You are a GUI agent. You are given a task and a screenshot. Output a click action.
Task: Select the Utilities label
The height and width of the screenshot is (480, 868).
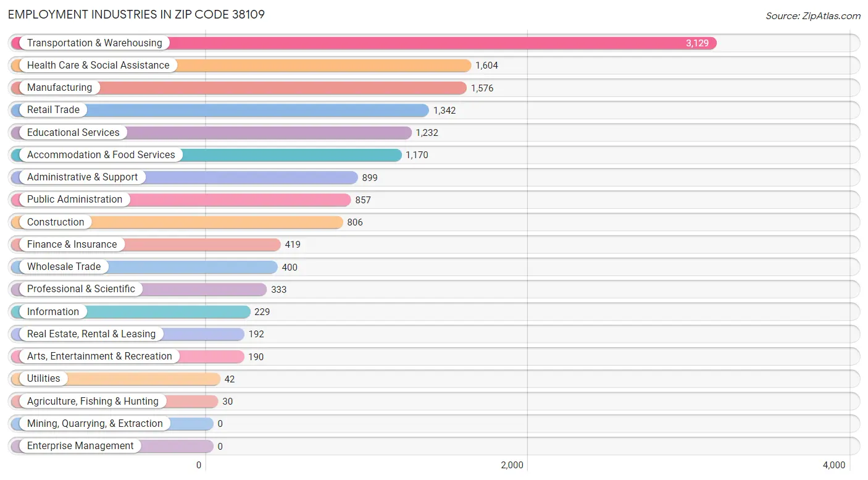[44, 379]
